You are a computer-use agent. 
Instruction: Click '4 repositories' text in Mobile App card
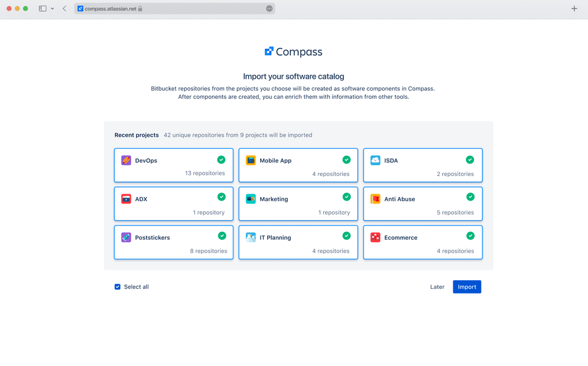coord(331,174)
